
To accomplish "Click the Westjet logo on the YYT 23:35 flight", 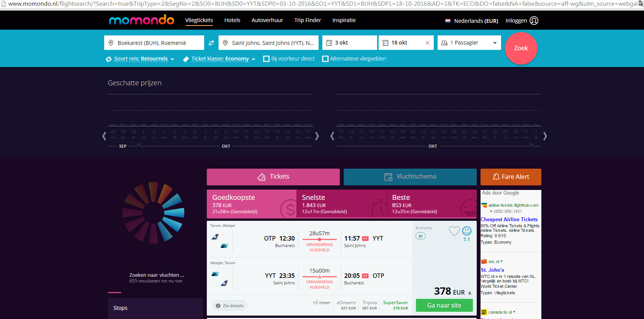I will [215, 274].
